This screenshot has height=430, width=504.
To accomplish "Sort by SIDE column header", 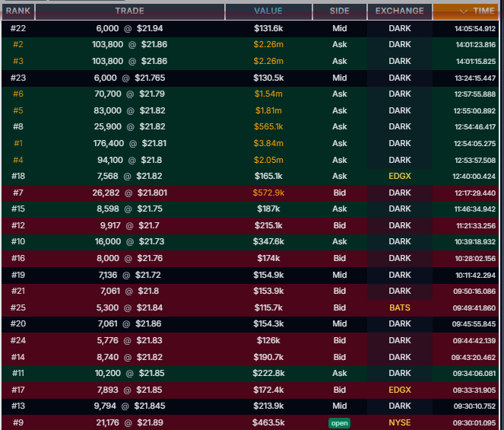I will pyautogui.click(x=340, y=11).
